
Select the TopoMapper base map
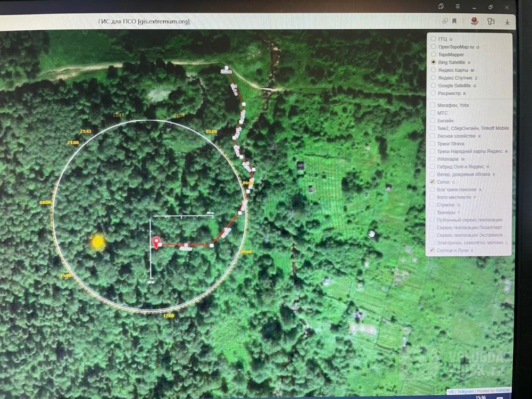coord(433,54)
